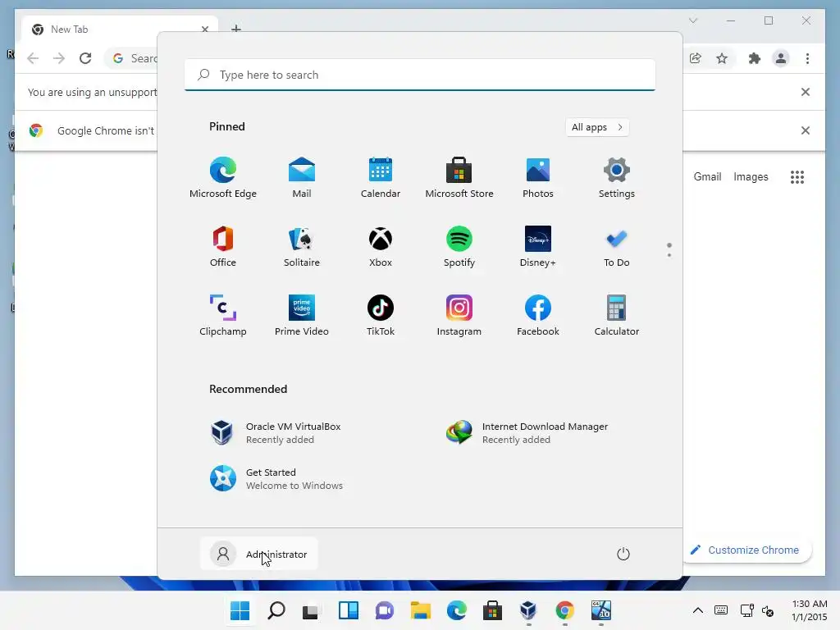Screen dimensions: 840x630
Task: Click Chrome's back navigation arrow
Action: pos(33,58)
